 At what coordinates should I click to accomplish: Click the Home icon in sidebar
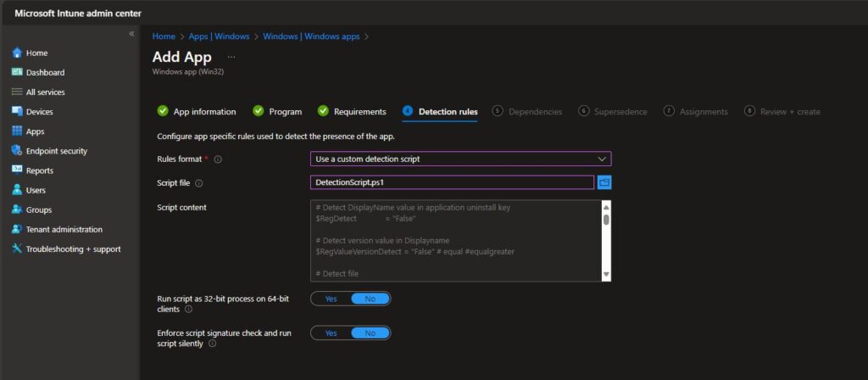coord(17,53)
